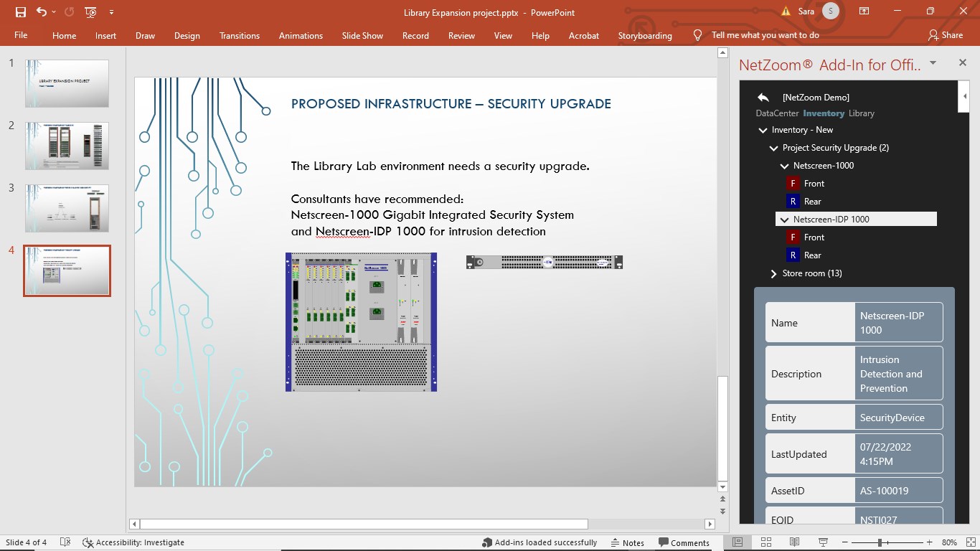Switch to Reading View

(x=794, y=542)
